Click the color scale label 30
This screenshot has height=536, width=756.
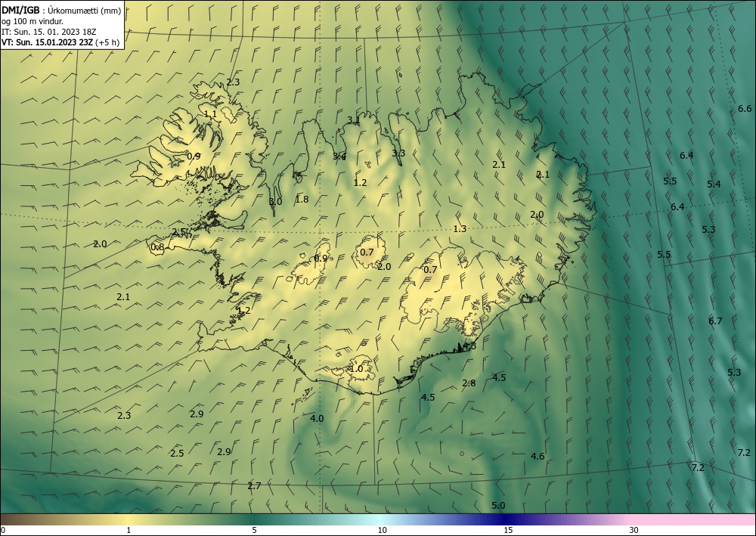[634, 531]
